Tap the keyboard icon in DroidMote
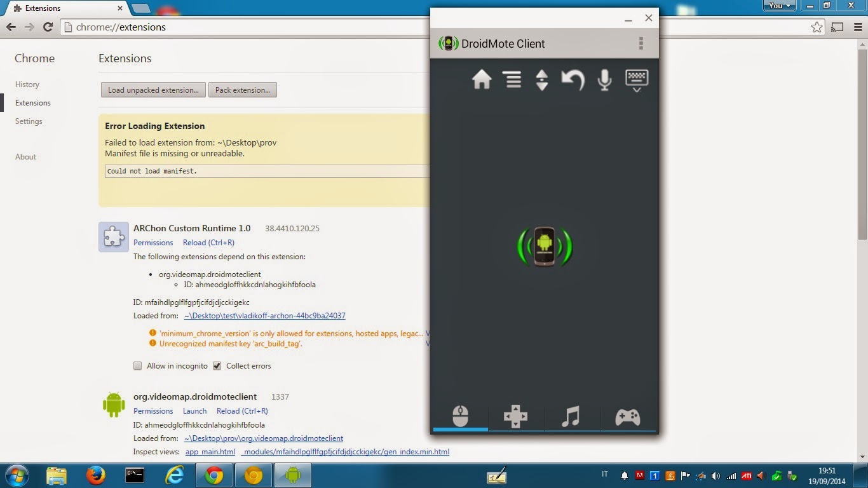Viewport: 868px width, 488px height. pyautogui.click(x=637, y=81)
